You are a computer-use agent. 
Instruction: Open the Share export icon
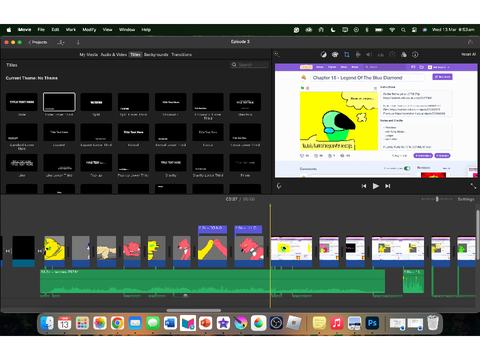coord(470,42)
